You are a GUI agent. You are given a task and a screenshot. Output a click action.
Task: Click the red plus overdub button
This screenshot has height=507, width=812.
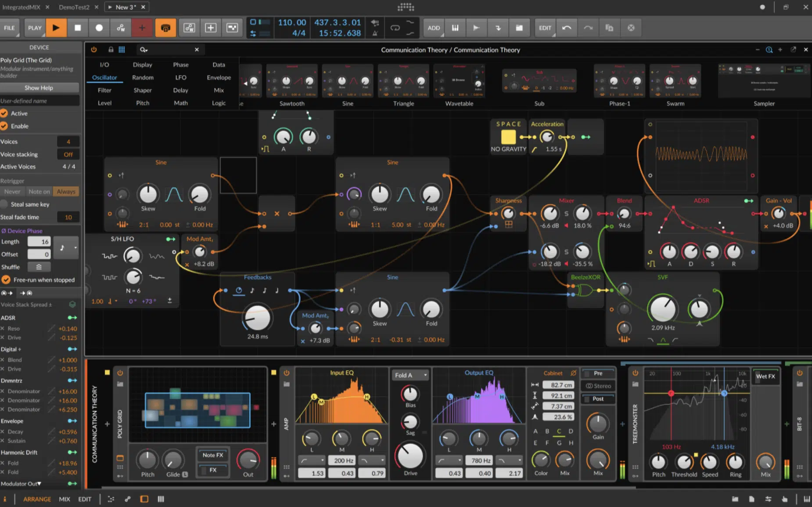point(142,28)
